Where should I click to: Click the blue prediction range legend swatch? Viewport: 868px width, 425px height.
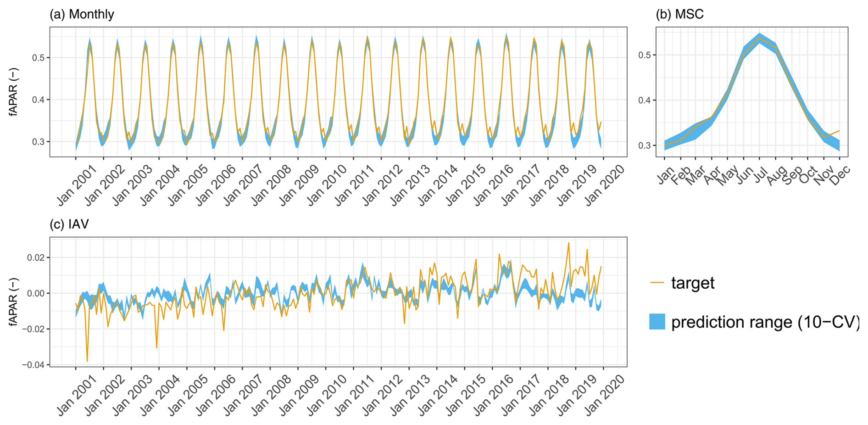[657, 322]
